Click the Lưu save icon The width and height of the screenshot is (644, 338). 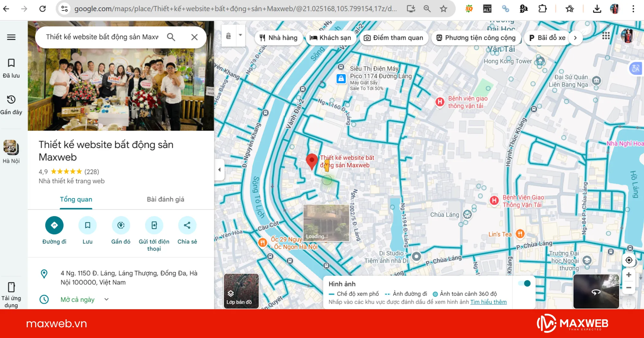88,225
